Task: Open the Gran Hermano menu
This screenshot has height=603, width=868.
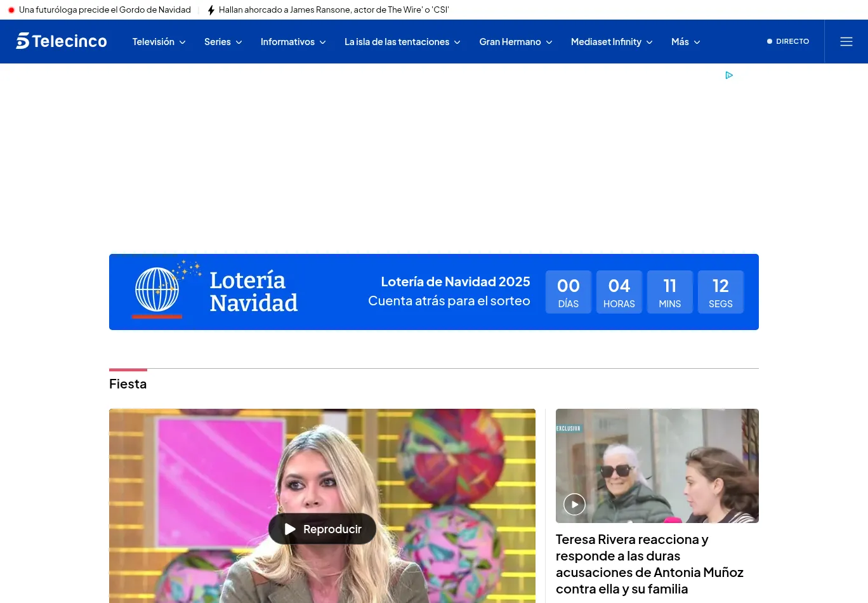Action: coord(515,42)
